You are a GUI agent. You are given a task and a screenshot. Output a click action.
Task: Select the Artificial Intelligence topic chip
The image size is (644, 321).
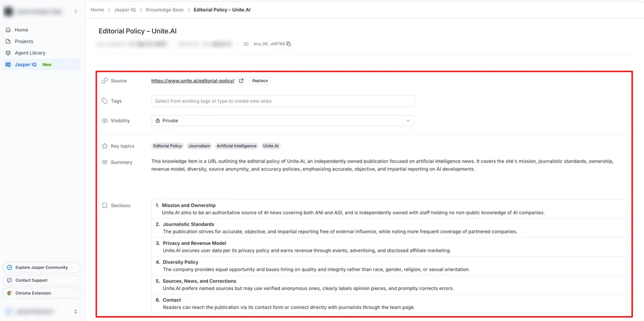tap(237, 146)
